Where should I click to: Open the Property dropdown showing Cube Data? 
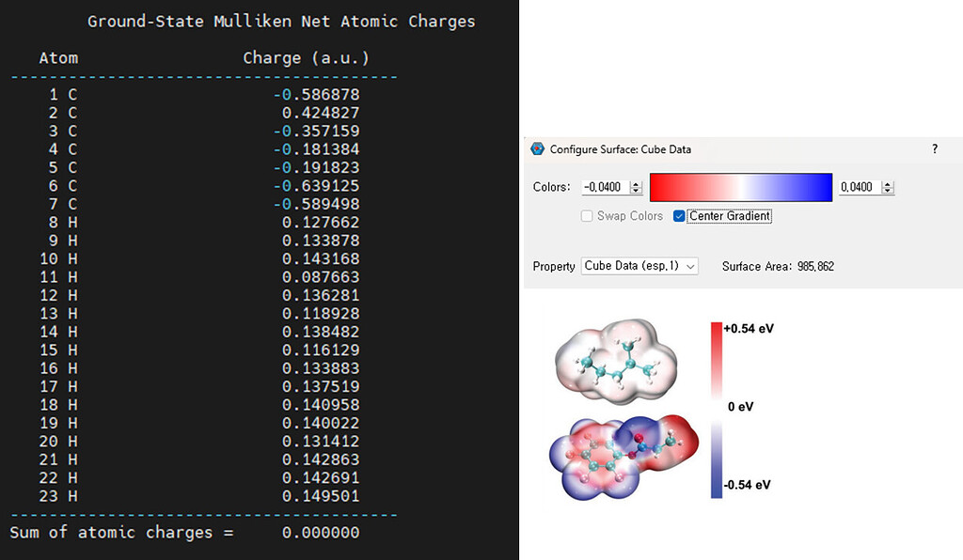point(639,266)
